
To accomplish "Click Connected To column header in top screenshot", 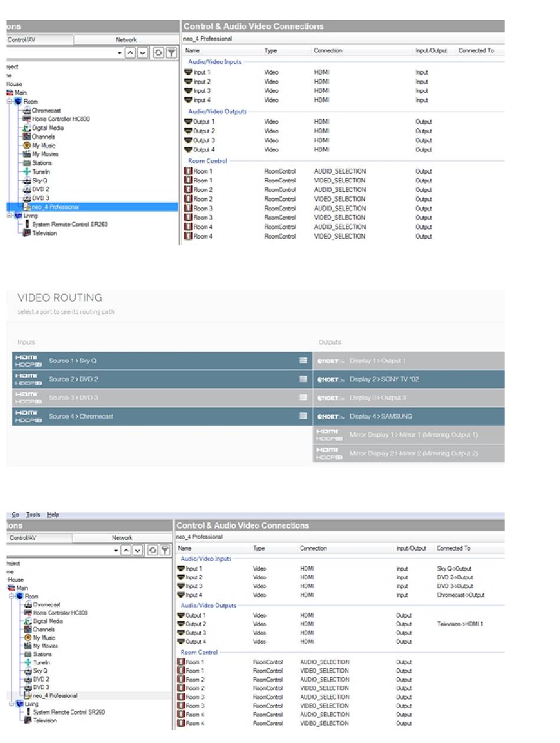I will coord(476,51).
